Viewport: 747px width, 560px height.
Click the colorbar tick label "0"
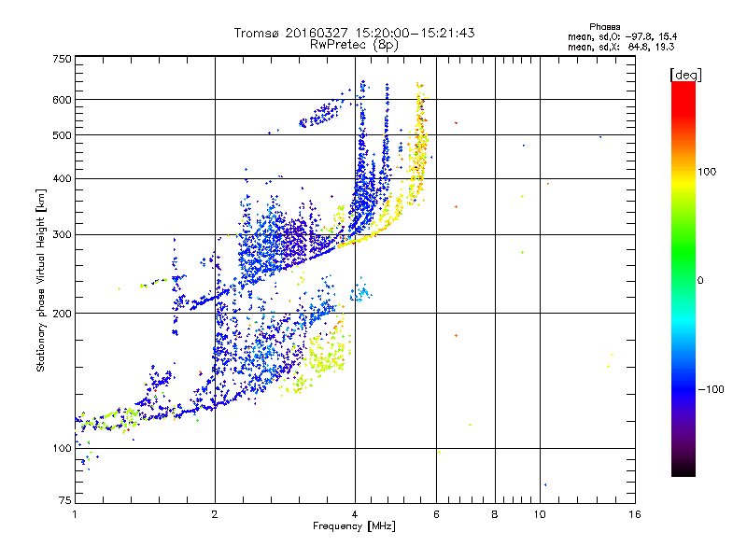click(x=700, y=280)
